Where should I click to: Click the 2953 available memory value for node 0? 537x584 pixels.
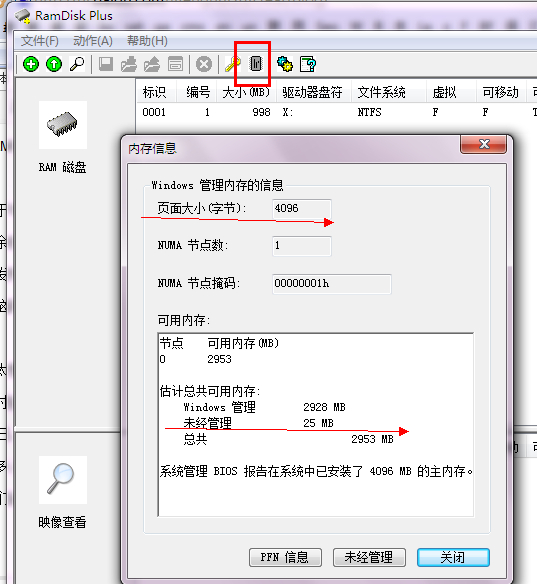click(219, 359)
